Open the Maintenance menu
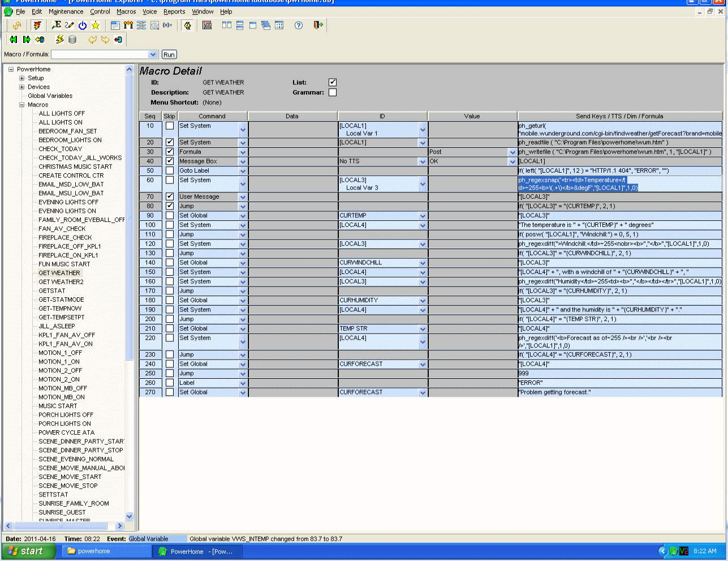The height and width of the screenshot is (561, 728). (x=66, y=11)
